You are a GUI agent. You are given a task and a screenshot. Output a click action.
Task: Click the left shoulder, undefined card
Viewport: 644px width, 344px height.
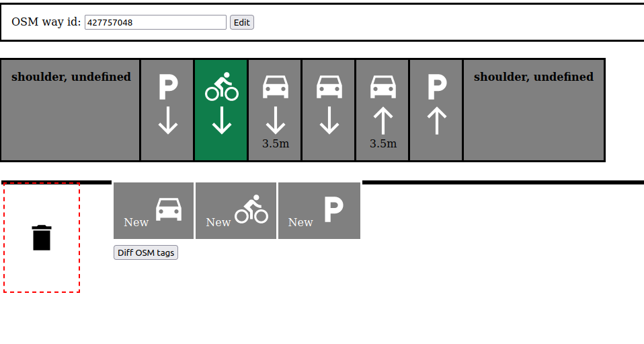71,110
